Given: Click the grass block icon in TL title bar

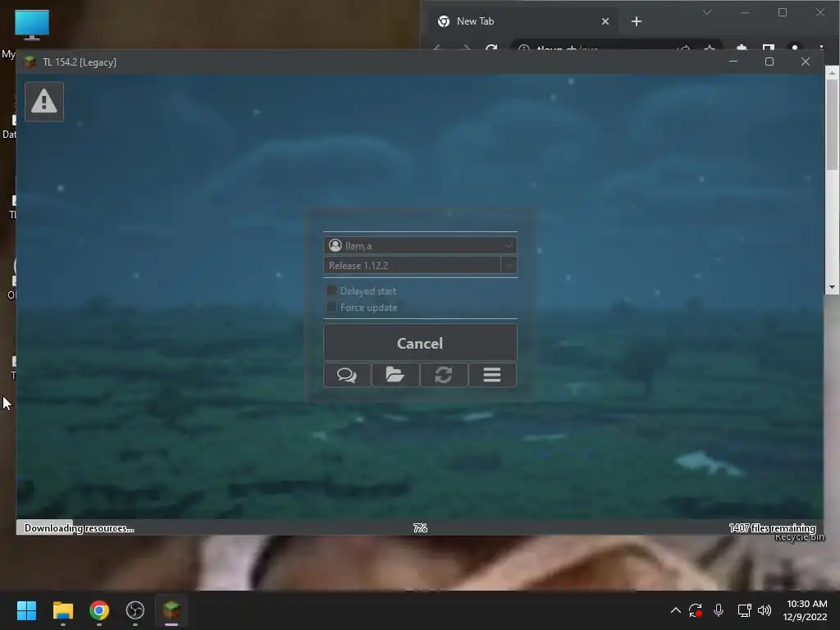Looking at the screenshot, I should [30, 62].
